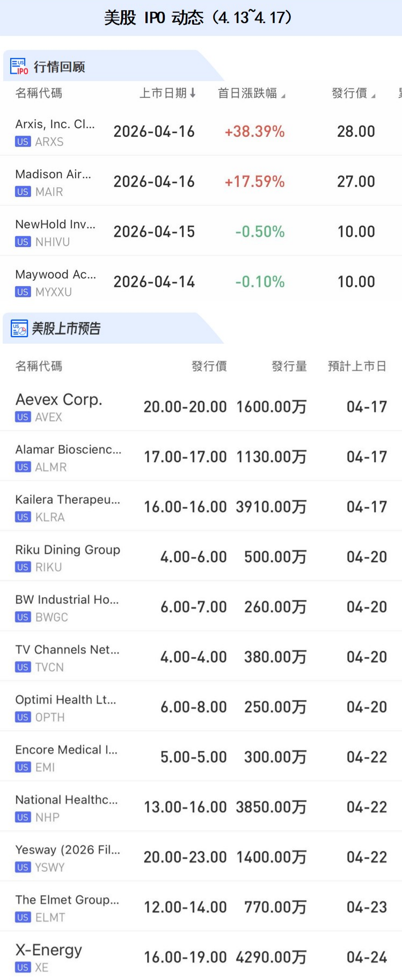Click the US badge next to NHIVU
402x980 pixels.
[x=23, y=242]
